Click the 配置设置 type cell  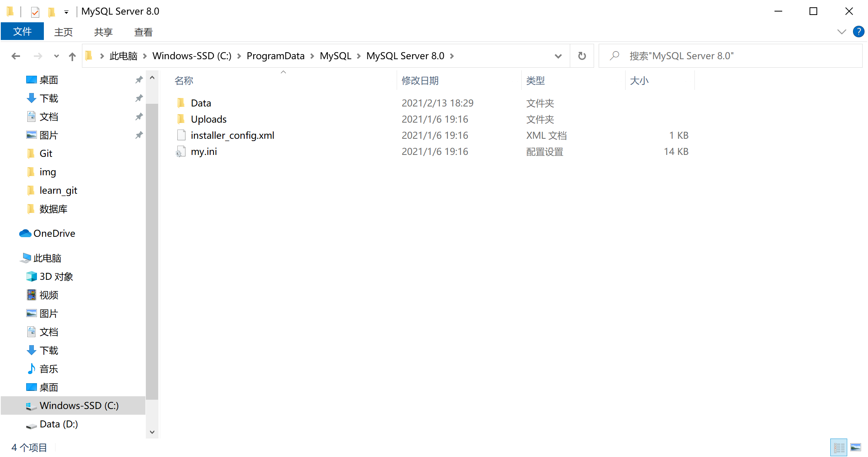coord(545,151)
